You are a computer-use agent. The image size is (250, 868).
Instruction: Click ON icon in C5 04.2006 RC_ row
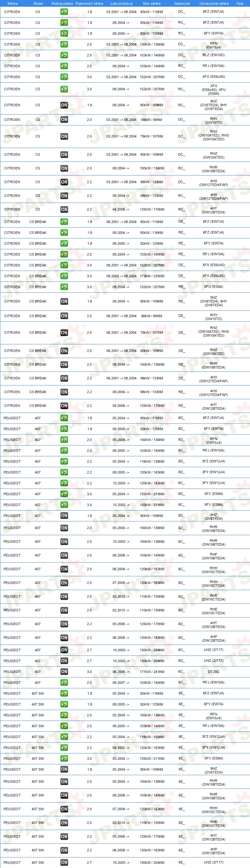click(64, 210)
